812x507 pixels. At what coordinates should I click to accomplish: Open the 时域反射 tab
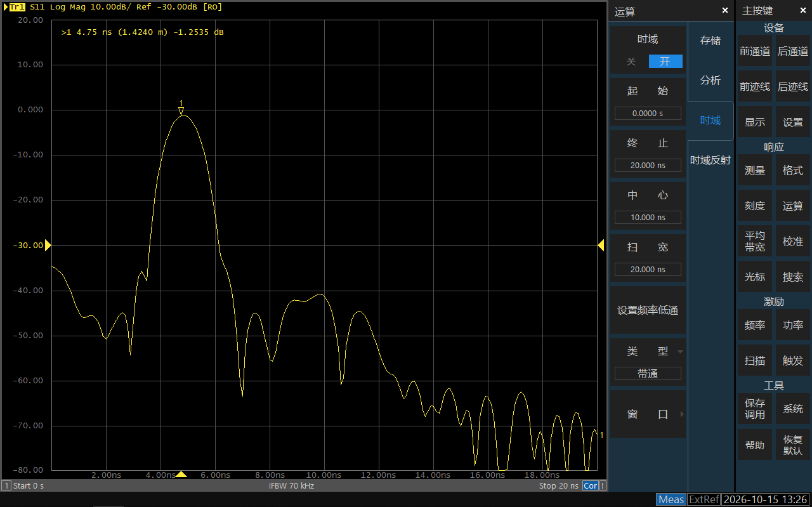710,161
